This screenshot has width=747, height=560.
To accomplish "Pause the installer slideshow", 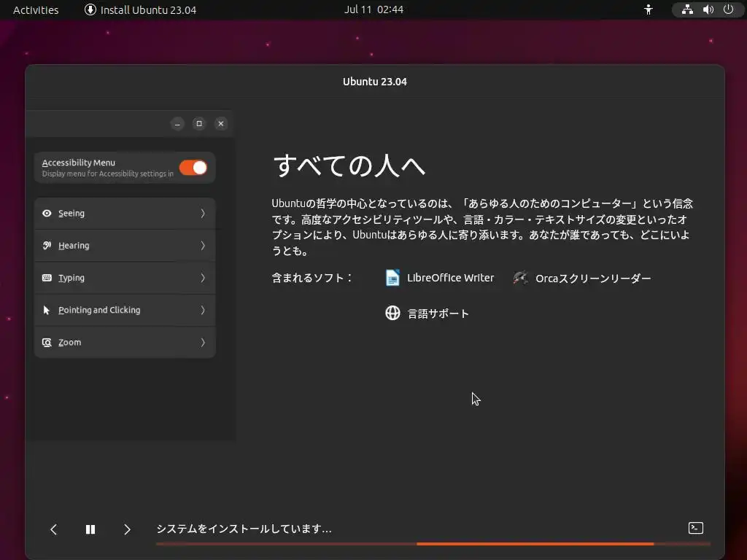I will [90, 529].
